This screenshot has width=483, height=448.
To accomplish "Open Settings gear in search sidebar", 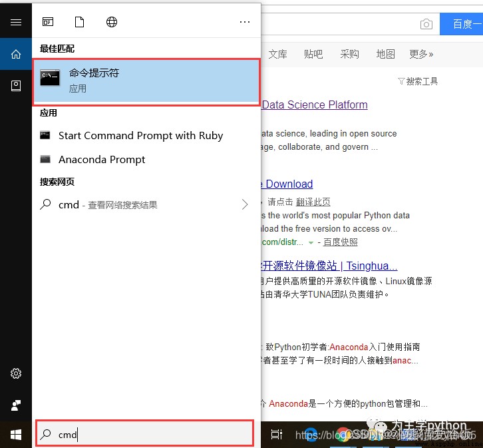I will 16,373.
